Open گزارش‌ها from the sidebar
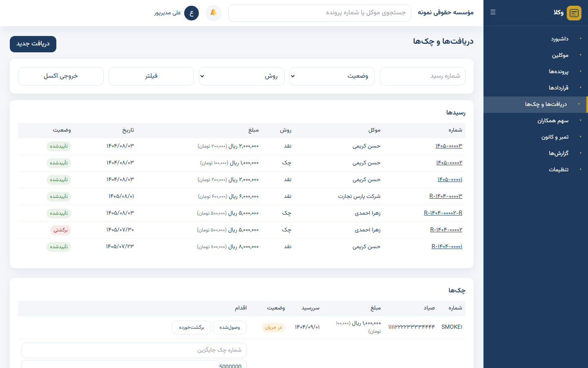This screenshot has height=368, width=588. (x=536, y=153)
